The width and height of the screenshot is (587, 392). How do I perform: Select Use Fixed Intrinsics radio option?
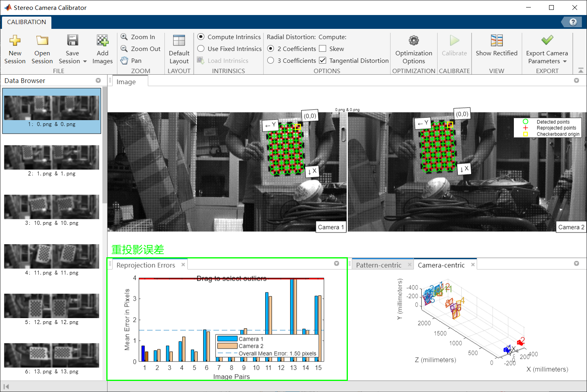point(201,49)
